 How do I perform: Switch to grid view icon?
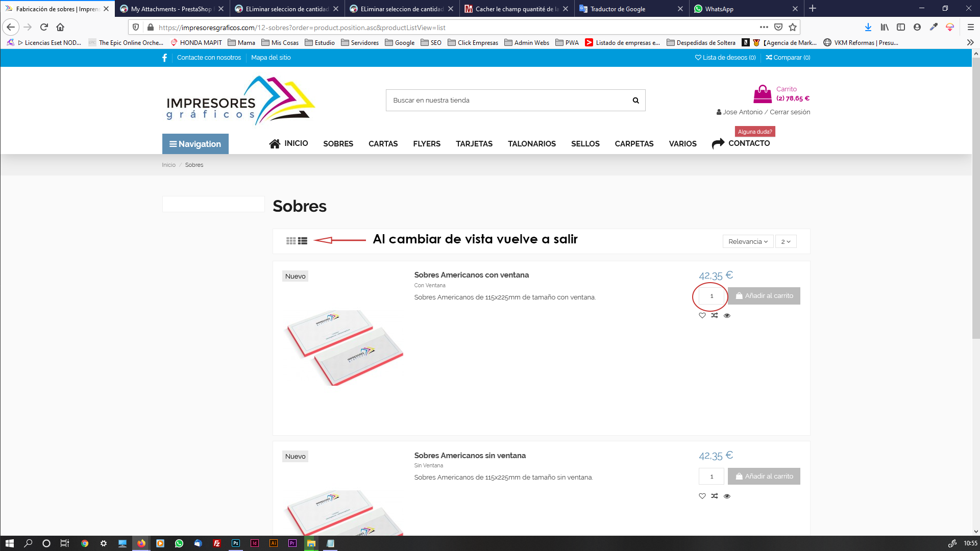291,241
